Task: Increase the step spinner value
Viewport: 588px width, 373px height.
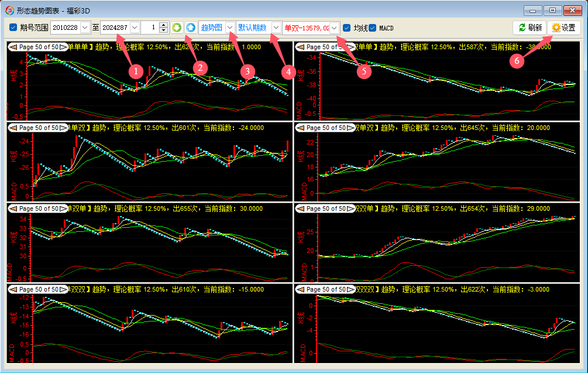Action: click(163, 25)
